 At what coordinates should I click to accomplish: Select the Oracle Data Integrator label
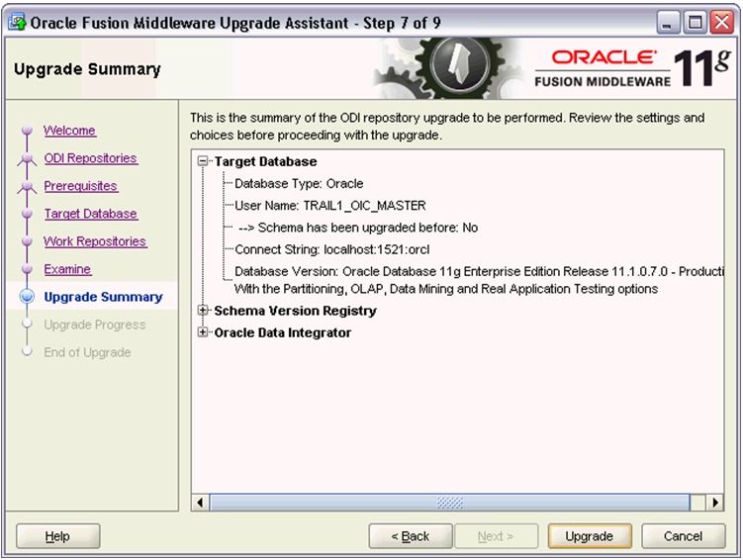pyautogui.click(x=282, y=332)
